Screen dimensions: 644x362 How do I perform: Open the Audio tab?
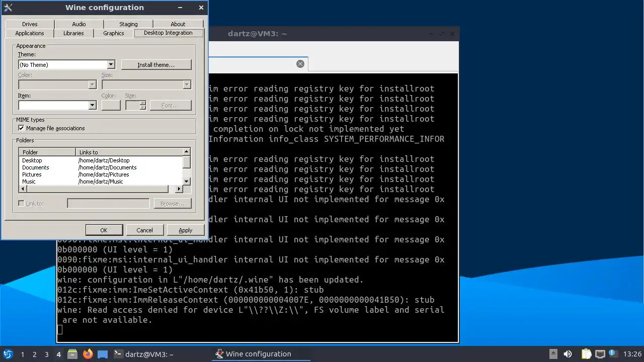[x=79, y=24]
